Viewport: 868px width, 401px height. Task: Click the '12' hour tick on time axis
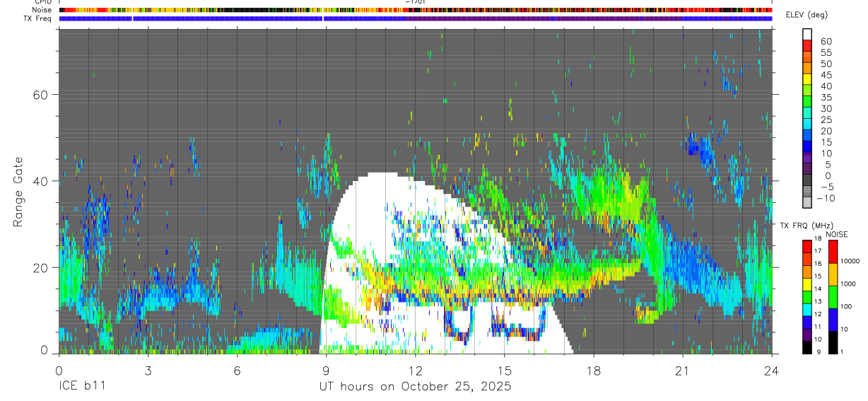coord(415,371)
